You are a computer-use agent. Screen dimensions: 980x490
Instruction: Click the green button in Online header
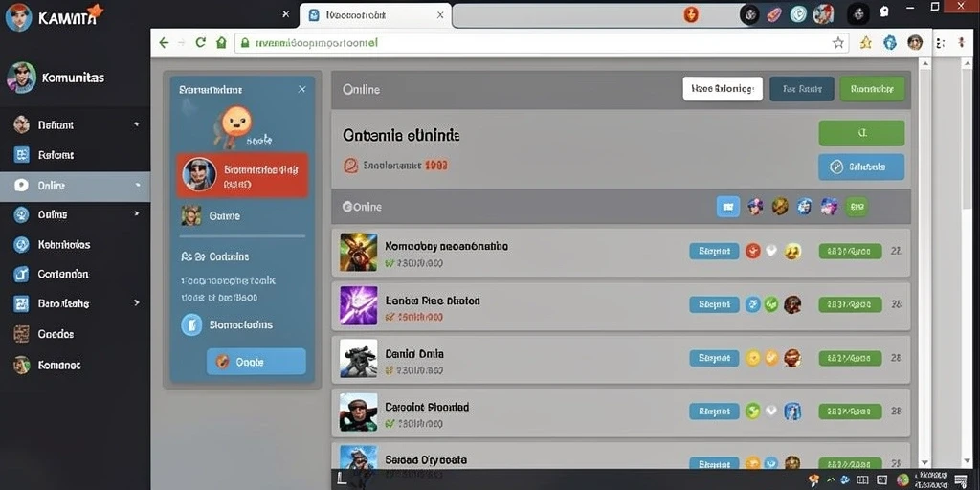pyautogui.click(x=872, y=89)
